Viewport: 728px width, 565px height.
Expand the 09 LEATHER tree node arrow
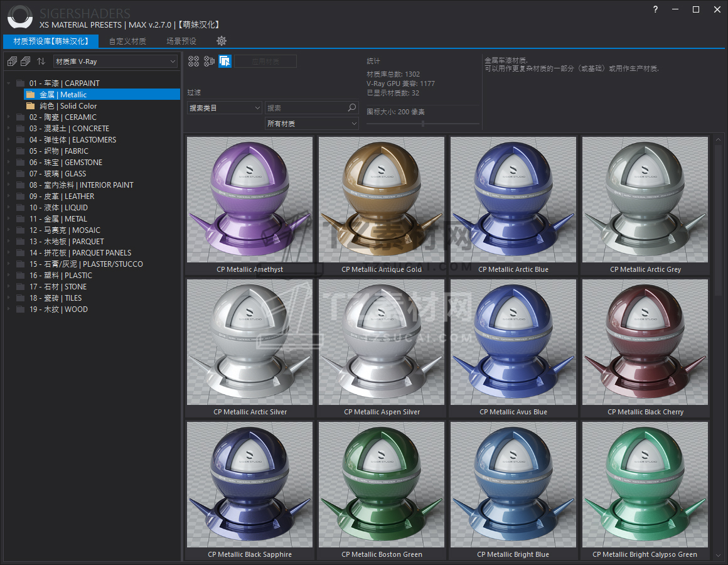[8, 196]
